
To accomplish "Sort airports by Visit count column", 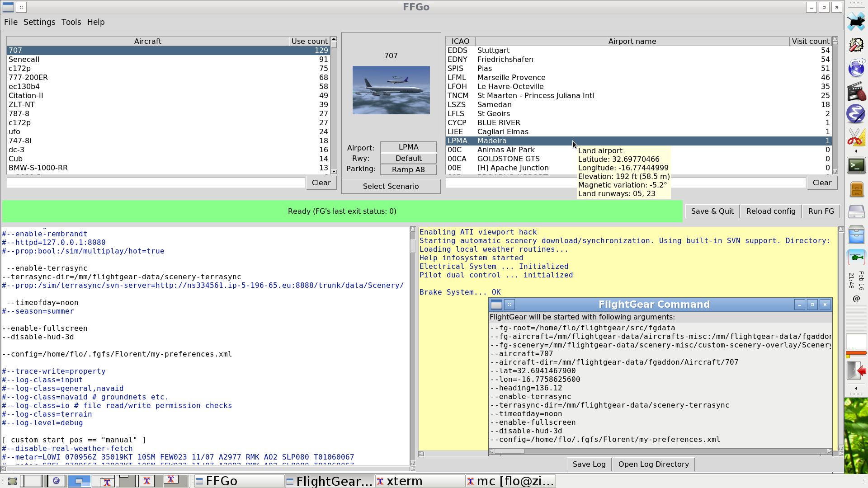I will pos(811,41).
